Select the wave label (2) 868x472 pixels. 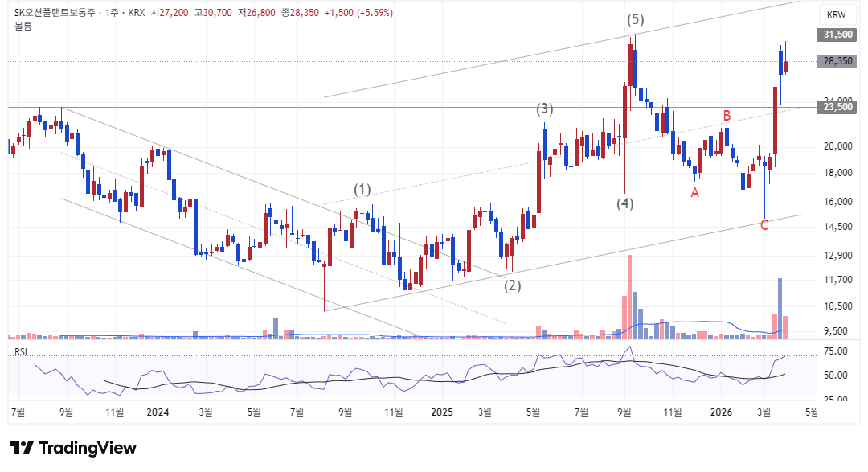(512, 286)
